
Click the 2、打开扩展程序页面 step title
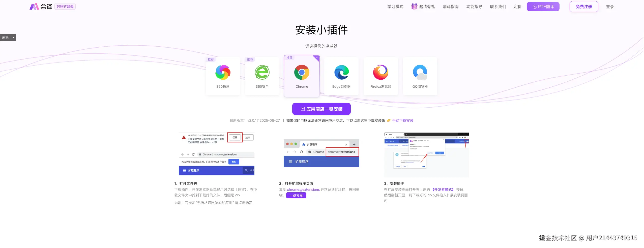point(296,183)
